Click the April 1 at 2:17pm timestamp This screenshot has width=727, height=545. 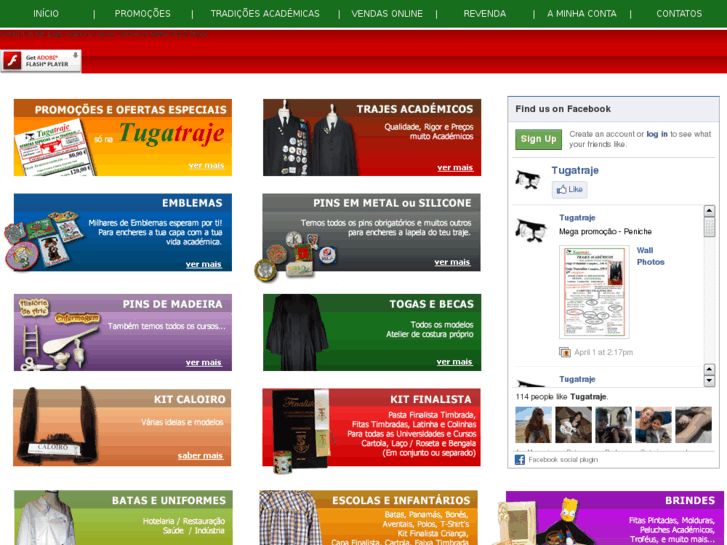pos(603,353)
